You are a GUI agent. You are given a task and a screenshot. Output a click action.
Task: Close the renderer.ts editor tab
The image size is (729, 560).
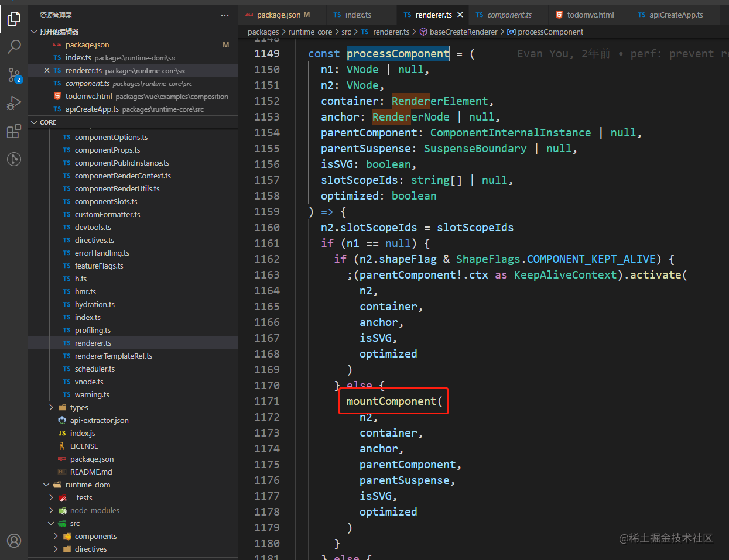(x=460, y=15)
